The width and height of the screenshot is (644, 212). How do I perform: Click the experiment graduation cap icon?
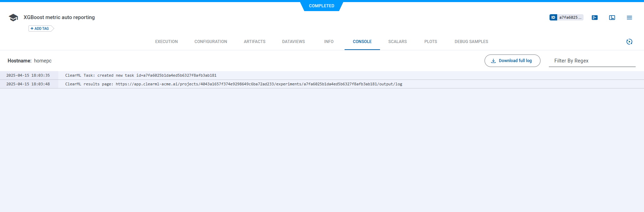coord(13,18)
